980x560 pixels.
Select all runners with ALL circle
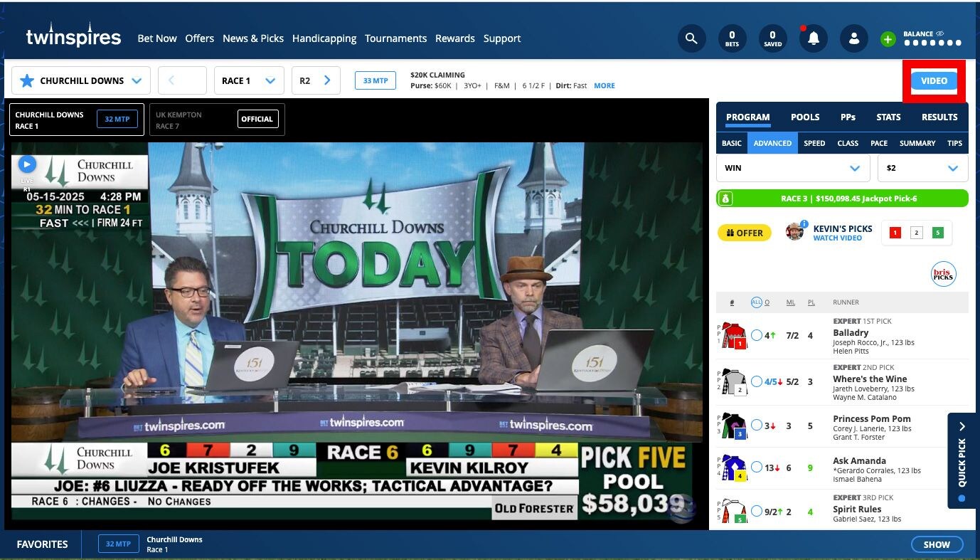pos(756,302)
